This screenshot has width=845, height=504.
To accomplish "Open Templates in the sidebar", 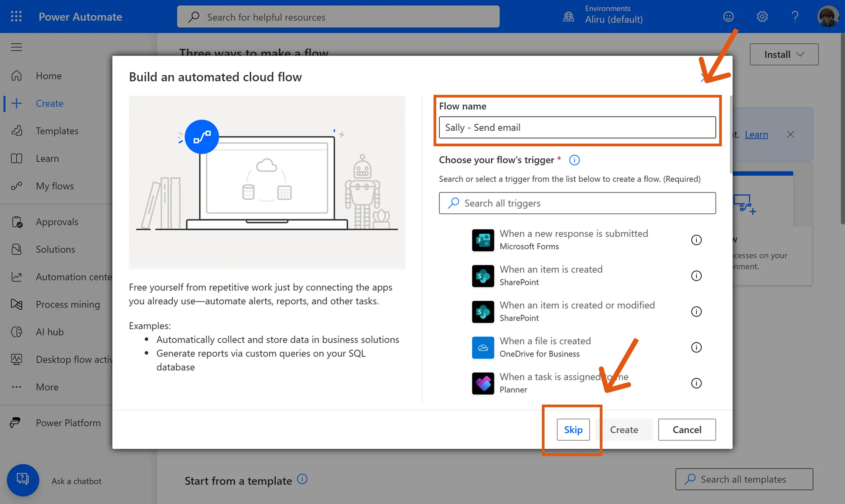I will [x=57, y=131].
